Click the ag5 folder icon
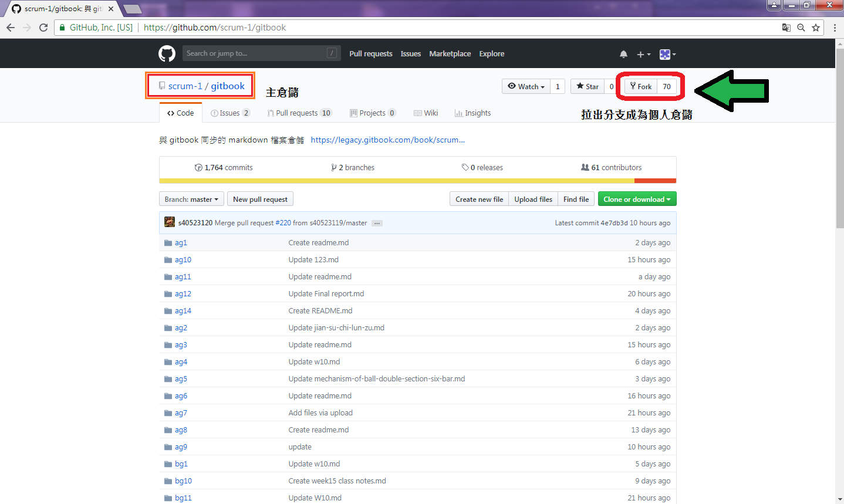Image resolution: width=844 pixels, height=504 pixels. pos(168,379)
